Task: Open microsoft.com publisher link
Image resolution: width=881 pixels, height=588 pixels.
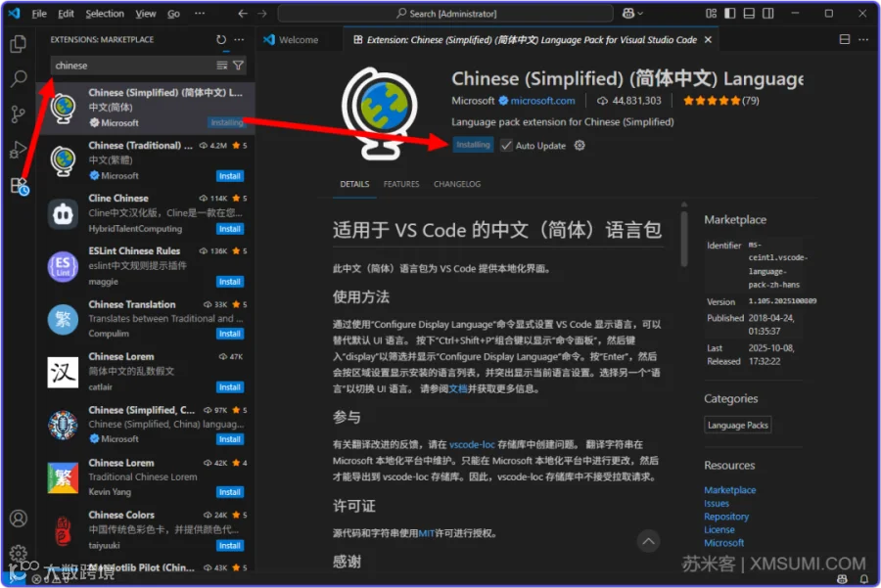Action: (542, 101)
